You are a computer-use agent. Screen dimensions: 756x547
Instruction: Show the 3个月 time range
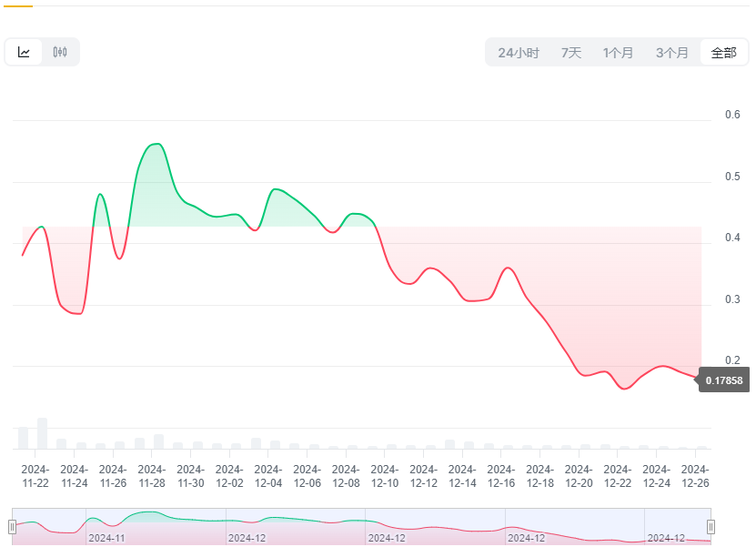coord(672,53)
